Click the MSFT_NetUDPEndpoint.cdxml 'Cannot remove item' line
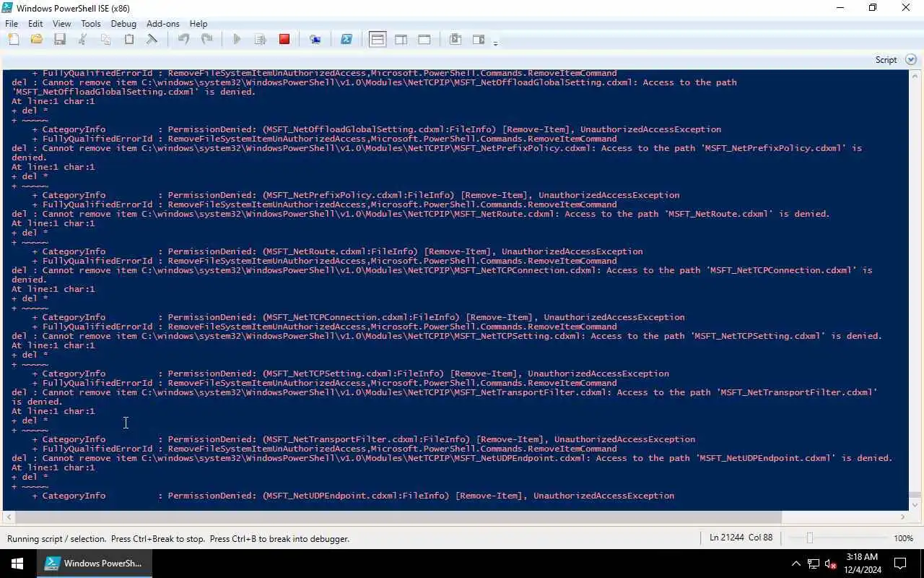This screenshot has width=924, height=578. (x=452, y=458)
